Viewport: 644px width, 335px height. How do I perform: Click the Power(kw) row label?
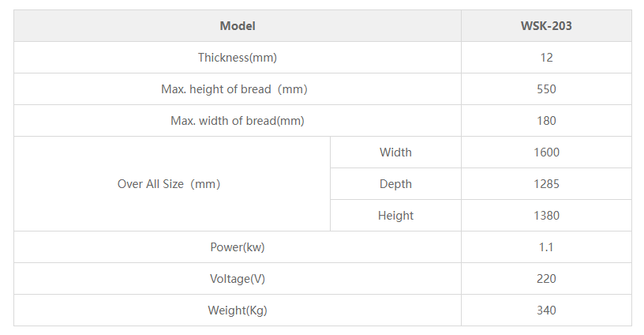pos(238,247)
